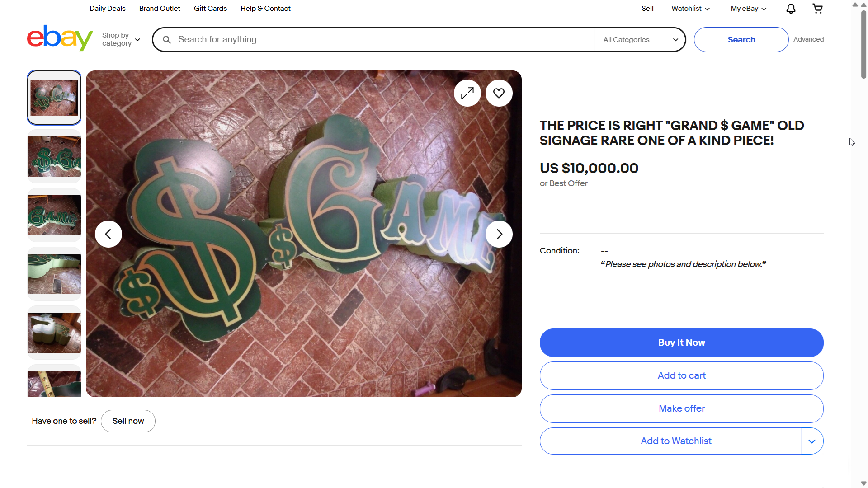Click the Sell now button
The image size is (868, 488).
tap(128, 421)
